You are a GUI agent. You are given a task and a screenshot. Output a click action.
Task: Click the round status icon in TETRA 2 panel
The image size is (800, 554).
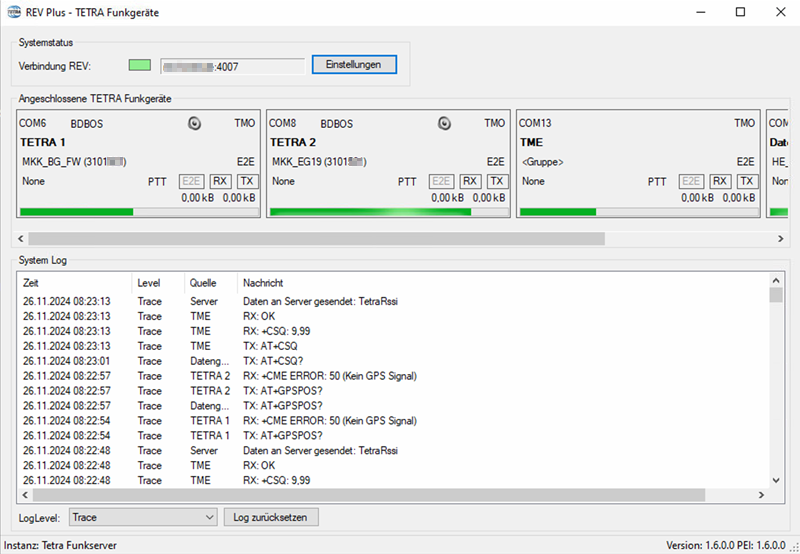[x=445, y=123]
